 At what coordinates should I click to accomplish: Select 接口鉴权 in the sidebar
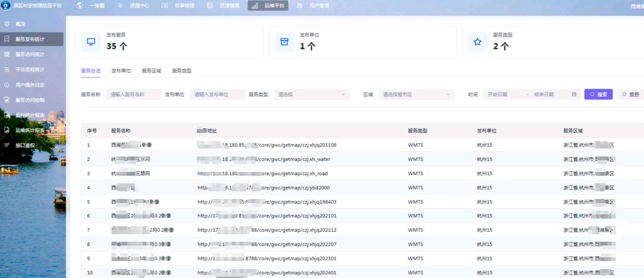25,145
